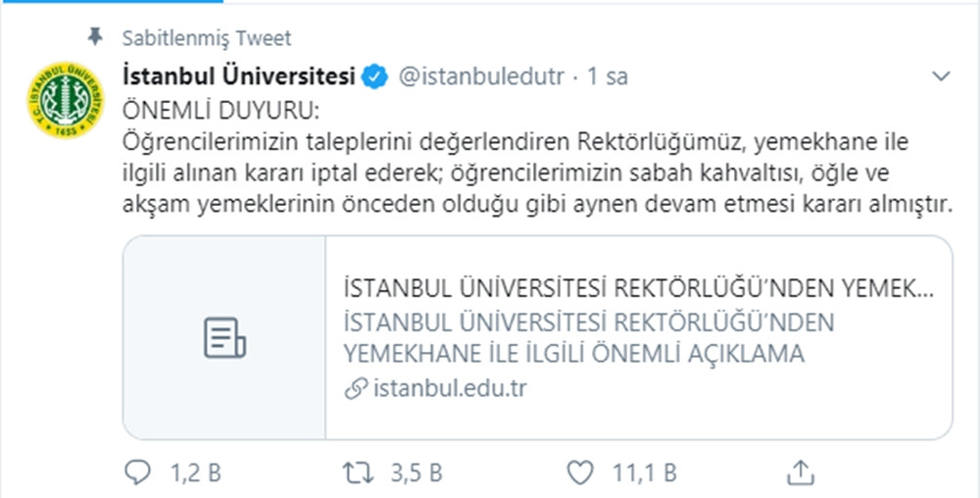Click the chain link icon beside istanbul.edu.tr
980x498 pixels.
tap(357, 389)
